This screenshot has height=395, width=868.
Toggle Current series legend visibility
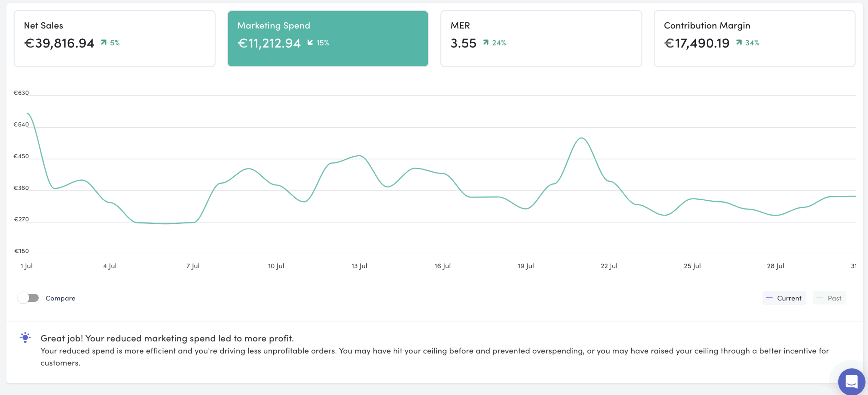coord(789,298)
